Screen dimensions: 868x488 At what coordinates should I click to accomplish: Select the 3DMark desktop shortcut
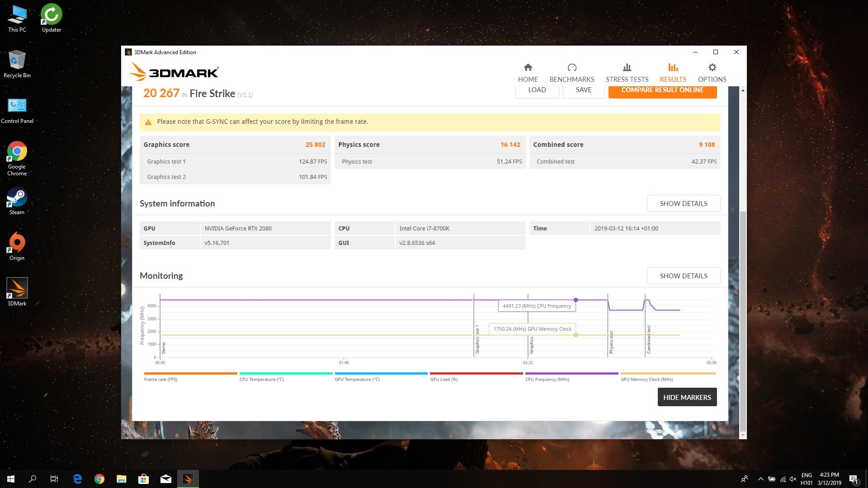pyautogui.click(x=17, y=292)
